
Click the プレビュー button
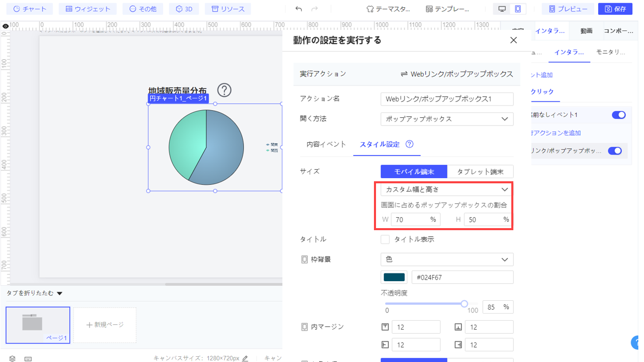click(x=568, y=9)
